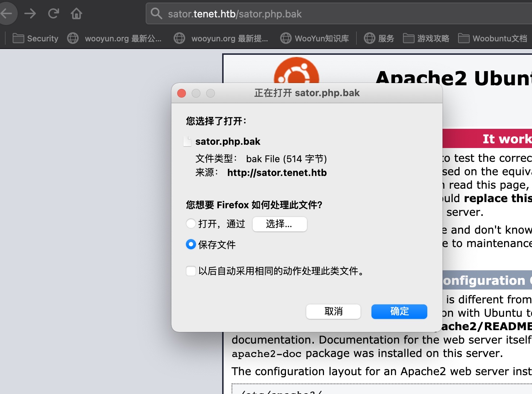Select the 打开，通过 radio option

click(x=191, y=223)
